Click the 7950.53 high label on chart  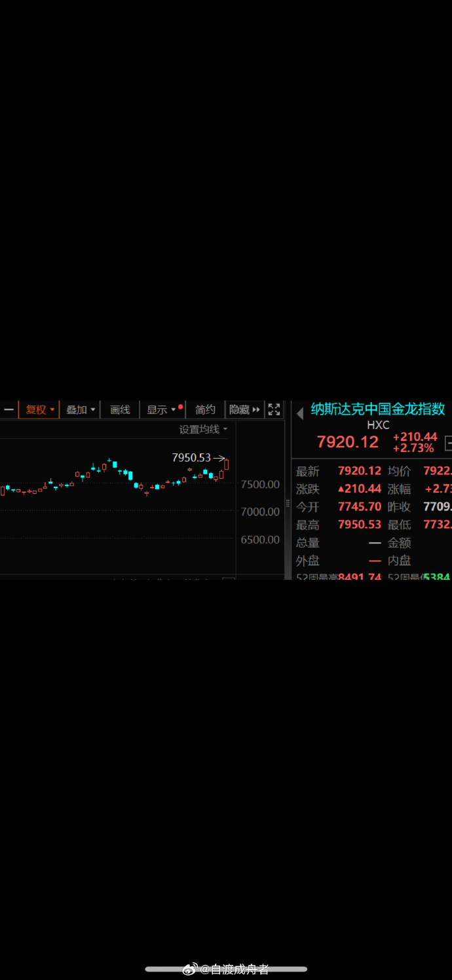(191, 458)
